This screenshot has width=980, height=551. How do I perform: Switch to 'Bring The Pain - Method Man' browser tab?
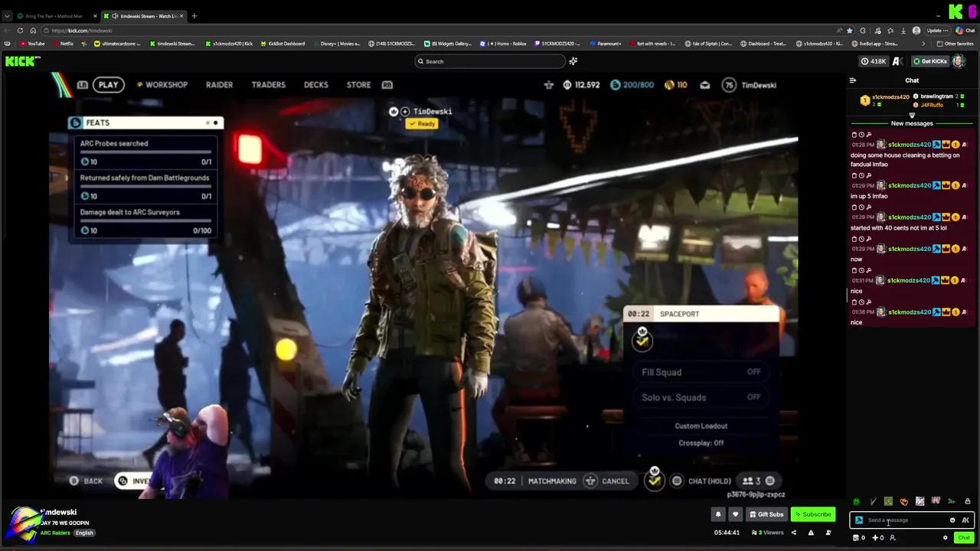(56, 15)
